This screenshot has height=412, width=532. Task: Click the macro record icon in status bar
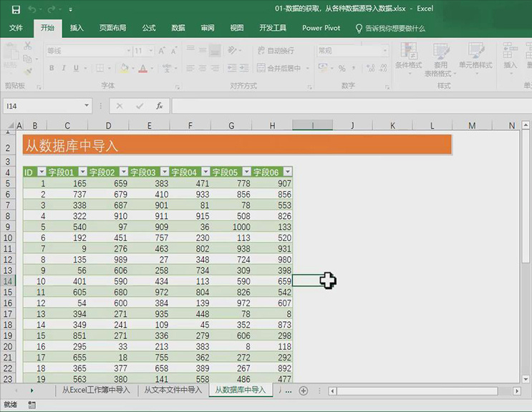click(32, 405)
